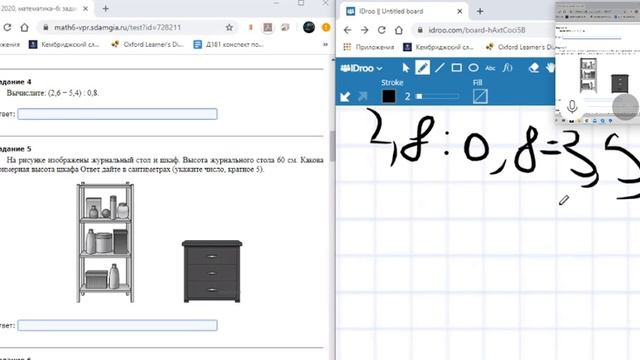Click the Вычислите expression text
The height and width of the screenshot is (360, 640).
[x=53, y=93]
